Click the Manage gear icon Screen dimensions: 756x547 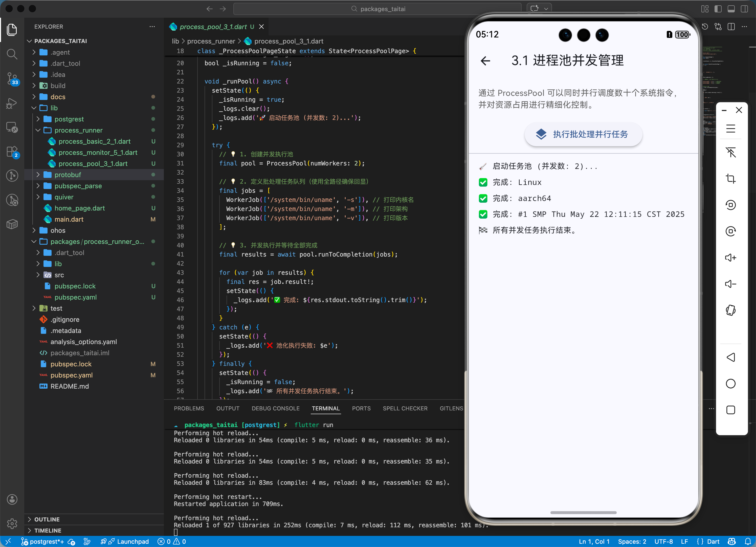[x=12, y=523]
